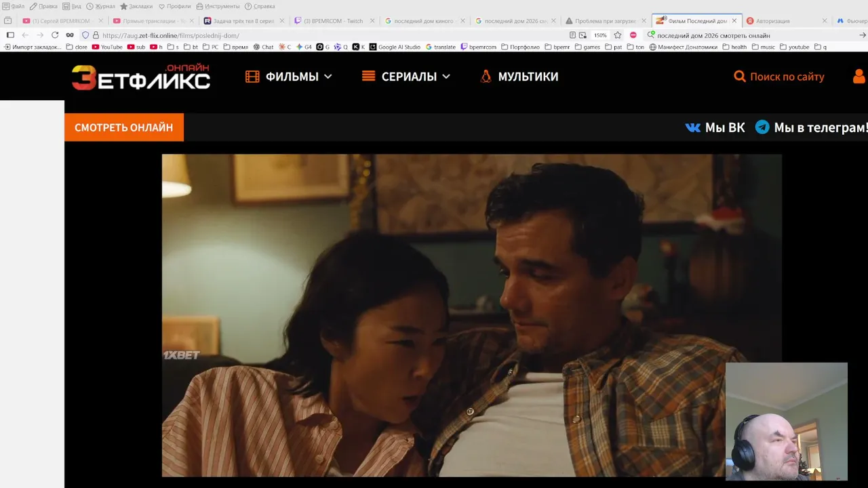Go back to the previous page

pyautogui.click(x=25, y=35)
